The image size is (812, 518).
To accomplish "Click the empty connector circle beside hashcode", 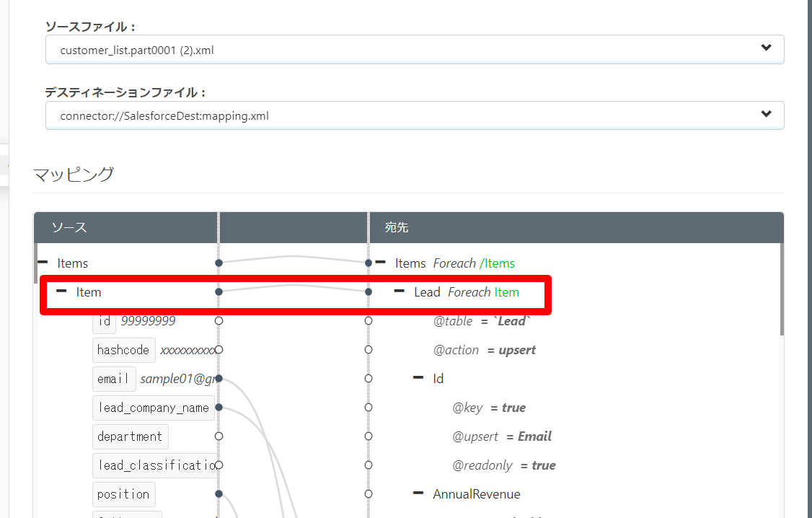I will click(219, 350).
